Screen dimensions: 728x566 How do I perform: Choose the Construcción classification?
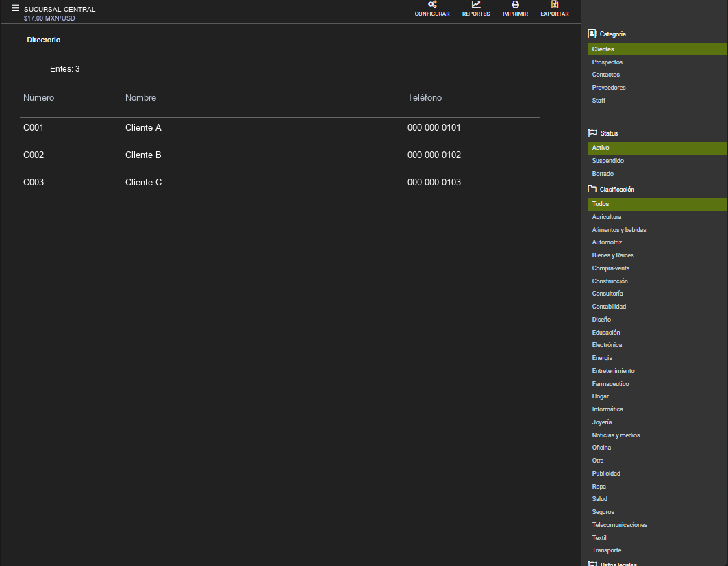[610, 281]
